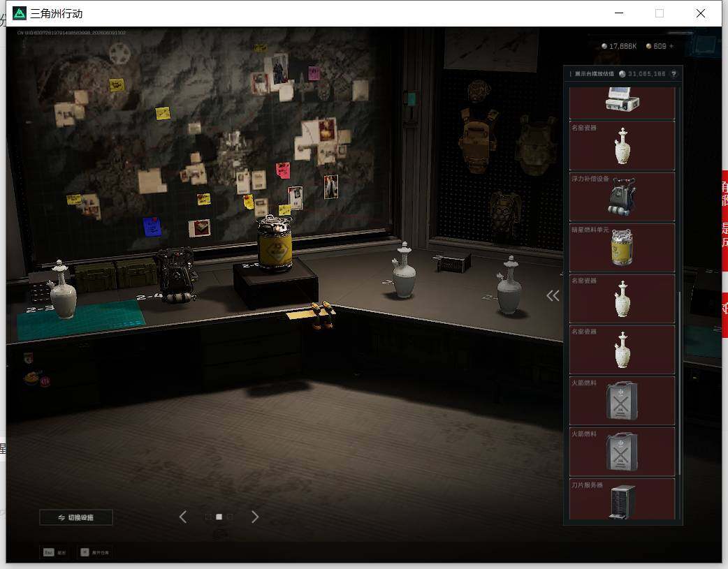Select 名窑瓷器 card directly below 精星燃料单元
This screenshot has width=728, height=569.
pos(622,299)
